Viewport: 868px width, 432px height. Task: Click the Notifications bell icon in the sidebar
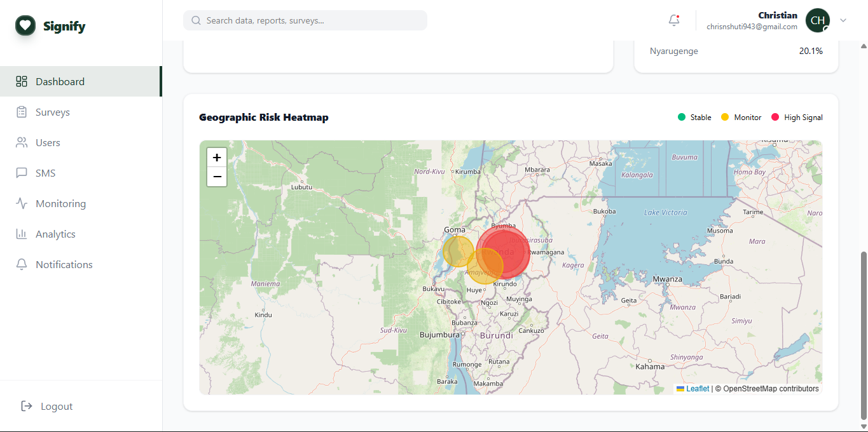pyautogui.click(x=22, y=264)
